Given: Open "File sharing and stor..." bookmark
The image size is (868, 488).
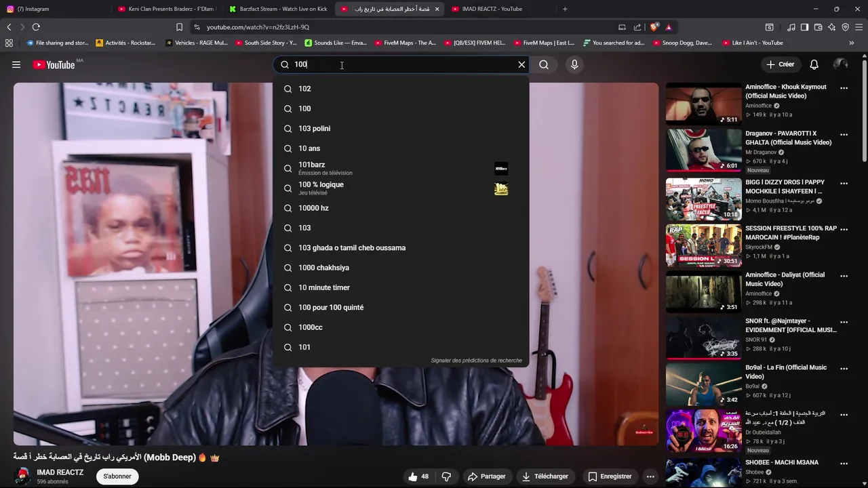Looking at the screenshot, I should coord(57,43).
